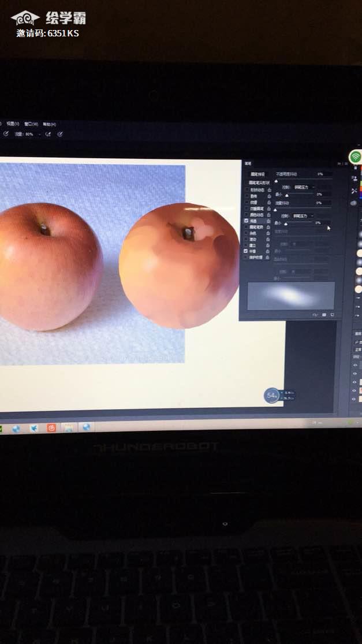This screenshot has height=644, width=362.
Task: Click the Opacity Jitter slider handle
Action: click(276, 180)
